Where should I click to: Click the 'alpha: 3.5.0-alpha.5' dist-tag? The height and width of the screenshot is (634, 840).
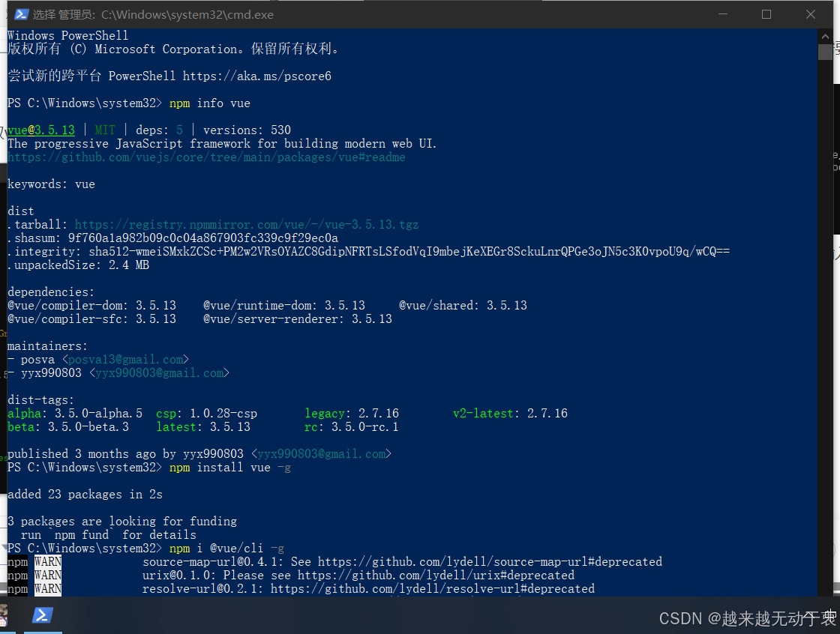click(75, 414)
